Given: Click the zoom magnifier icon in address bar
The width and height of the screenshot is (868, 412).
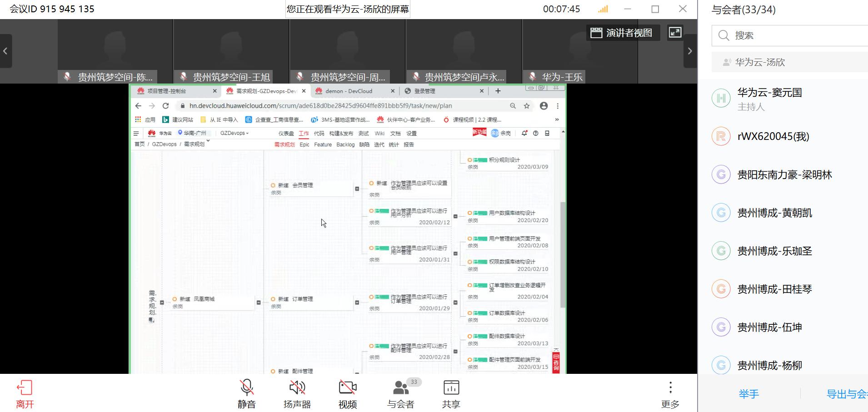Looking at the screenshot, I should click(513, 106).
